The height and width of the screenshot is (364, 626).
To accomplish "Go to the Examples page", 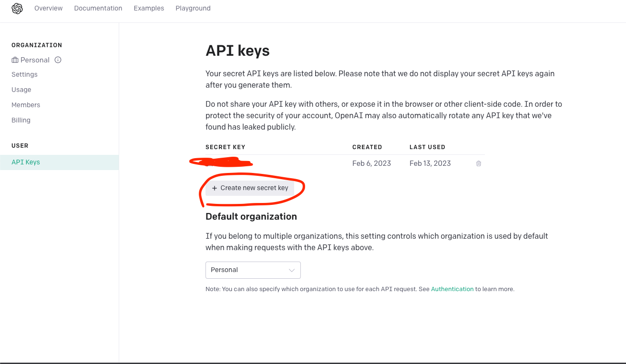I will [x=149, y=8].
